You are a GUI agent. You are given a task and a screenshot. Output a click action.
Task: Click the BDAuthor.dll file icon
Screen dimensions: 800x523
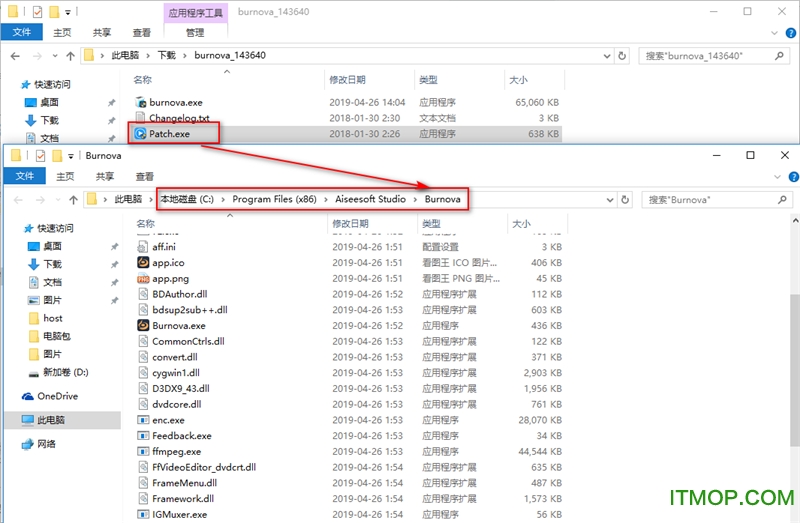[143, 294]
